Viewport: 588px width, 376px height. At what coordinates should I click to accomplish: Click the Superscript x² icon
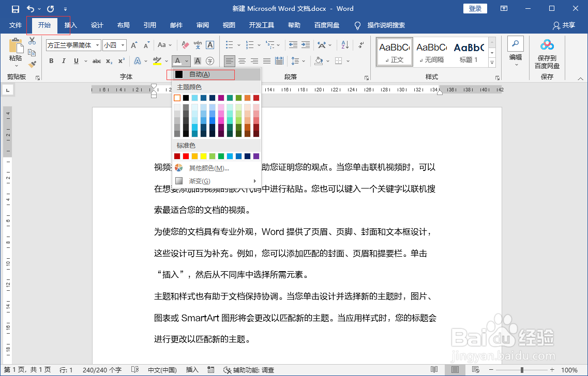122,61
